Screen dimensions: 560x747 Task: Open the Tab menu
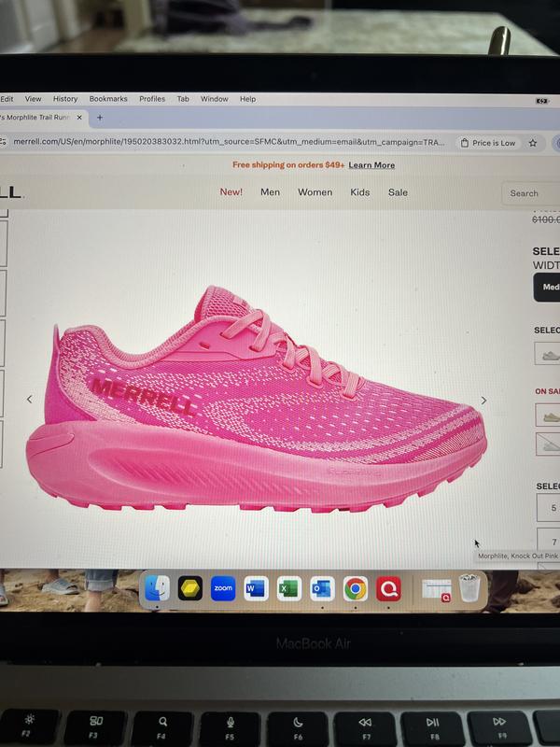183,99
